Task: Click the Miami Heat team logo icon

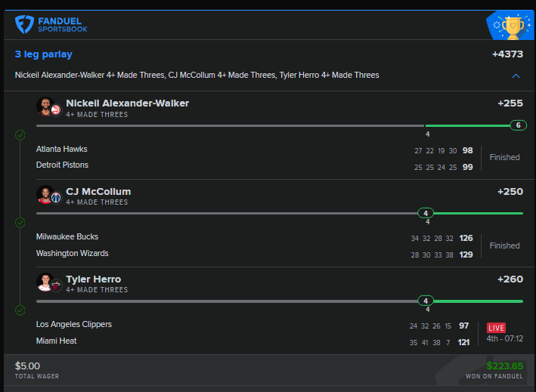Action: 56,286
